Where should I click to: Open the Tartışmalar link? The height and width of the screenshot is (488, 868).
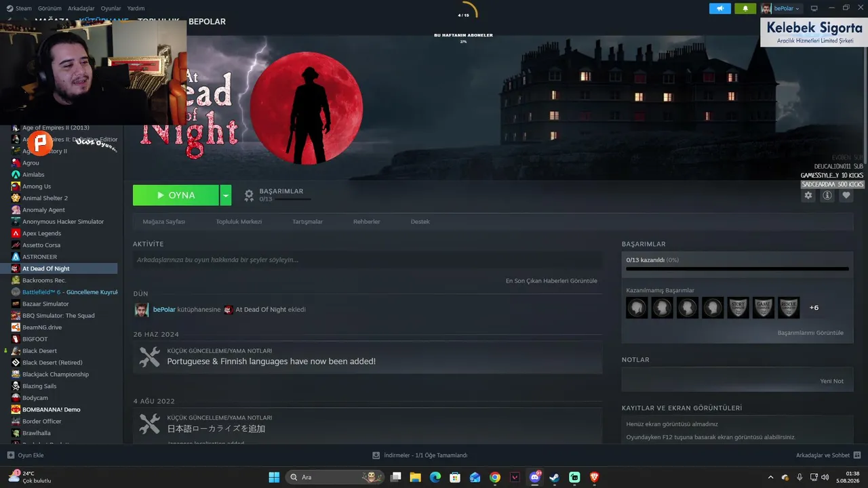307,222
